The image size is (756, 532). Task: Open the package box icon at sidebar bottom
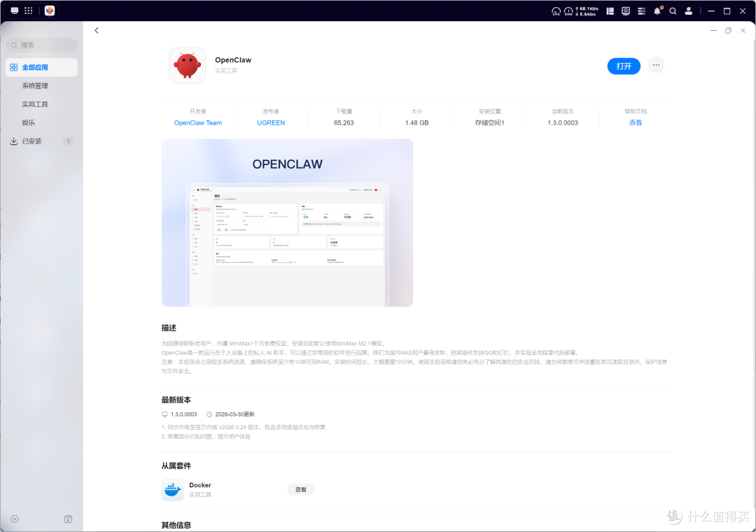coord(68,519)
